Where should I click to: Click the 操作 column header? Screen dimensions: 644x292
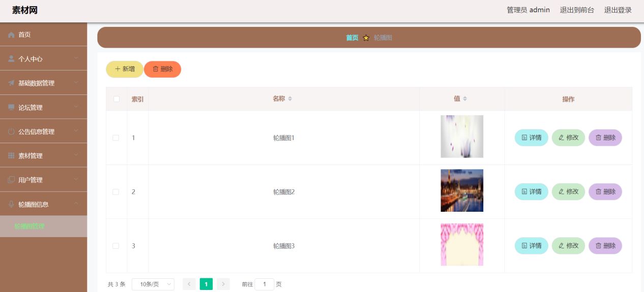pos(568,99)
